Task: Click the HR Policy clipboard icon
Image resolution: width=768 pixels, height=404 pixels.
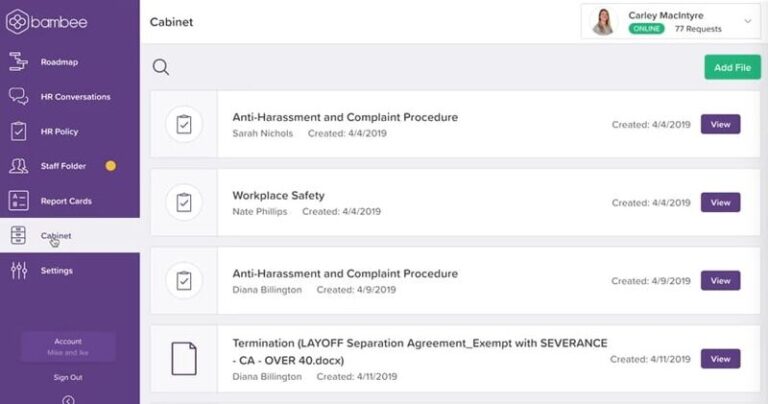Action: click(18, 131)
